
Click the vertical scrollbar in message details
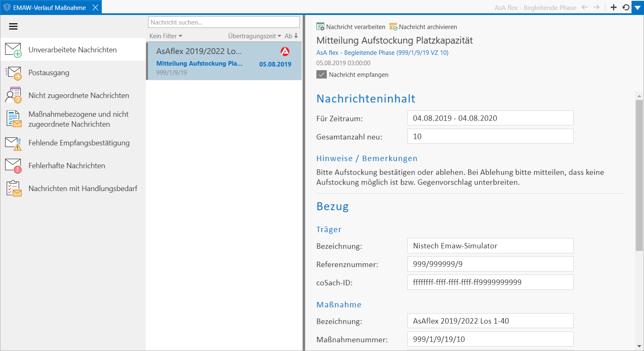coord(639,174)
